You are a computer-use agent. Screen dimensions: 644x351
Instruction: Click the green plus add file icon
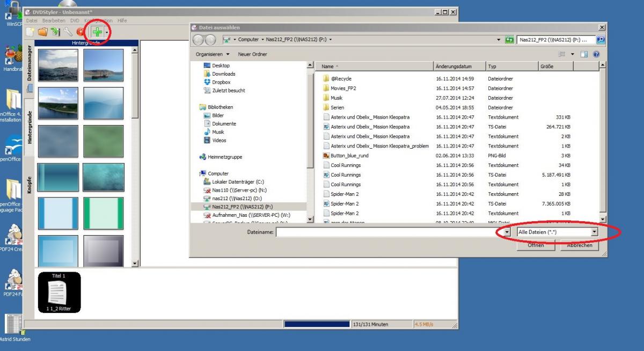(97, 33)
